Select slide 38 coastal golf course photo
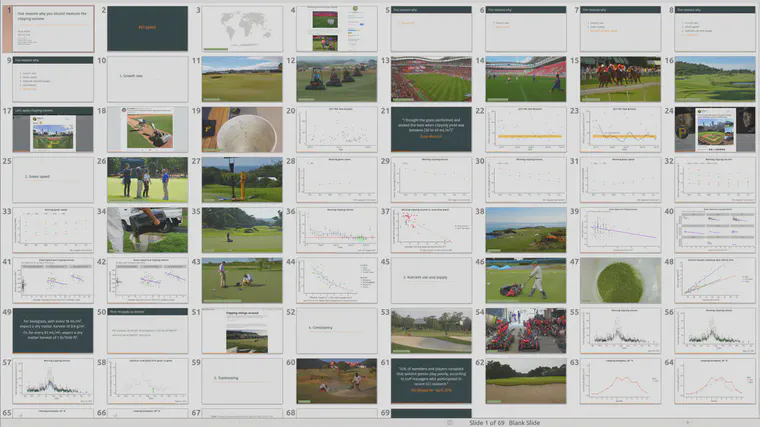760x427 pixels. coord(525,230)
